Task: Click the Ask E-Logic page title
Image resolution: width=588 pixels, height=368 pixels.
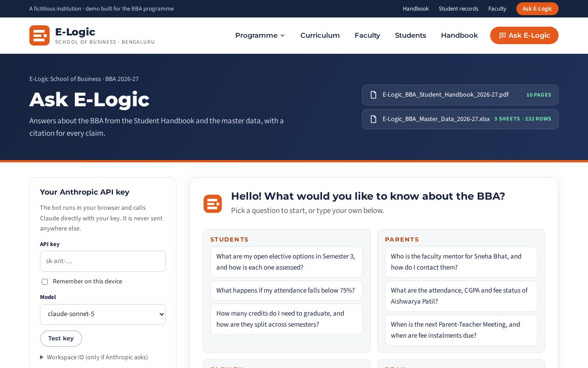Action: [x=90, y=99]
